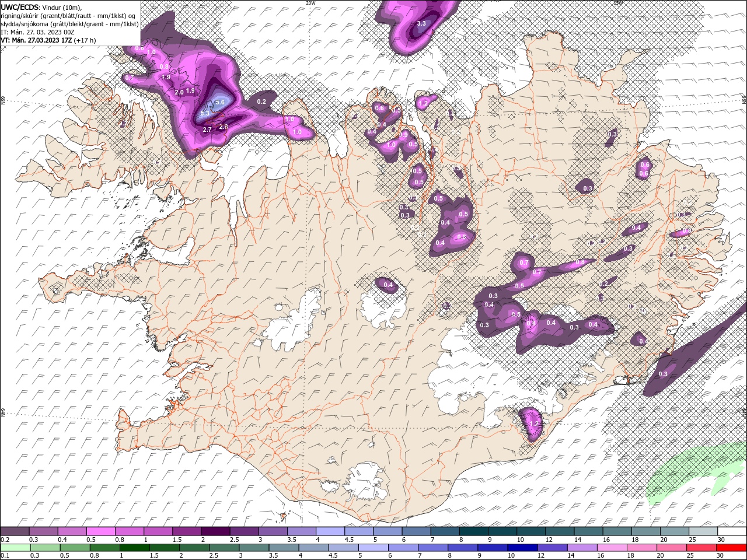Image resolution: width=747 pixels, height=560 pixels.
Task: Click the '0.1' label under the lower legend row
Action: point(5,555)
